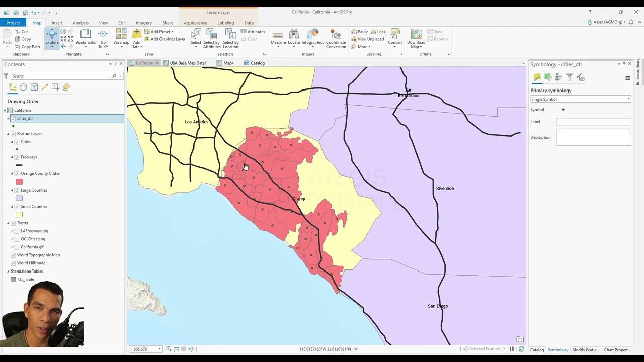Open coordinate display format dropdown
This screenshot has height=362, width=644.
coord(356,349)
